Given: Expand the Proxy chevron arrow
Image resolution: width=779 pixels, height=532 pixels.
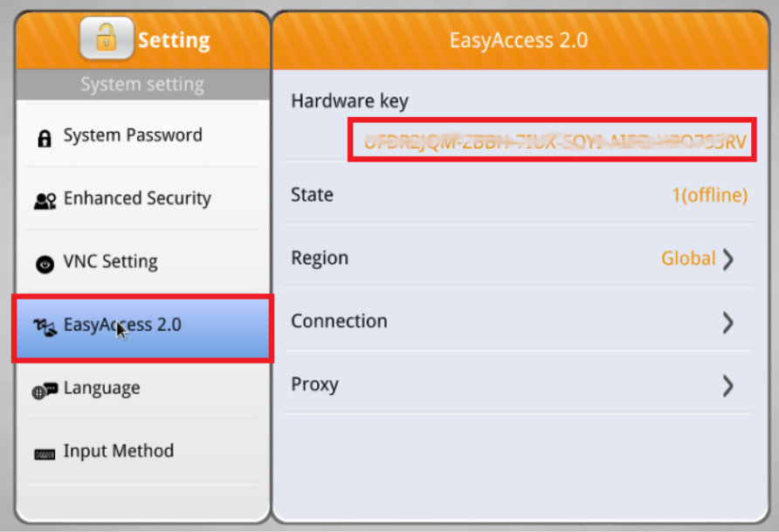Looking at the screenshot, I should (x=727, y=386).
